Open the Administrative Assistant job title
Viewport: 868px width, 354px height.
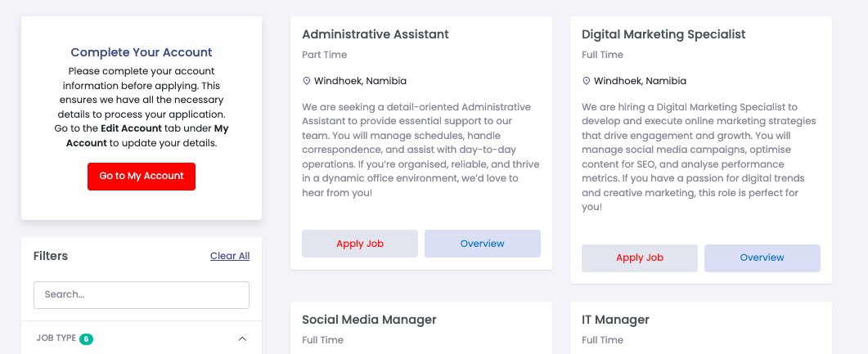coord(376,34)
